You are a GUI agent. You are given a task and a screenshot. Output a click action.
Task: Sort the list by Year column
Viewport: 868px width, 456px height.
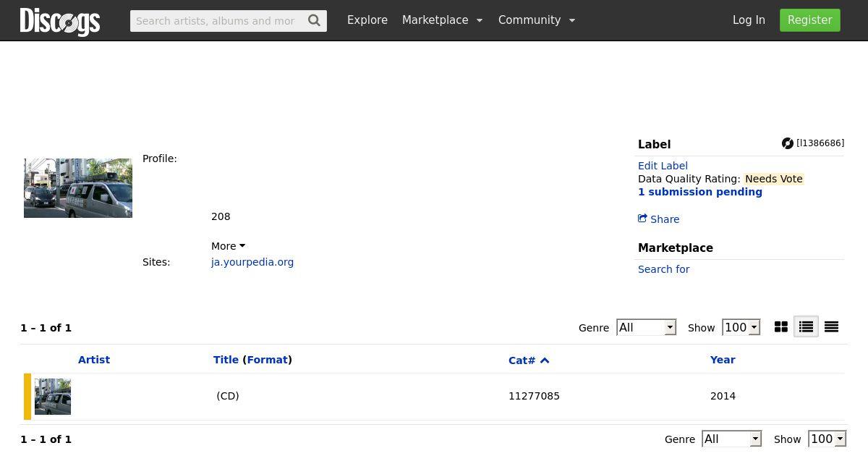[723, 360]
